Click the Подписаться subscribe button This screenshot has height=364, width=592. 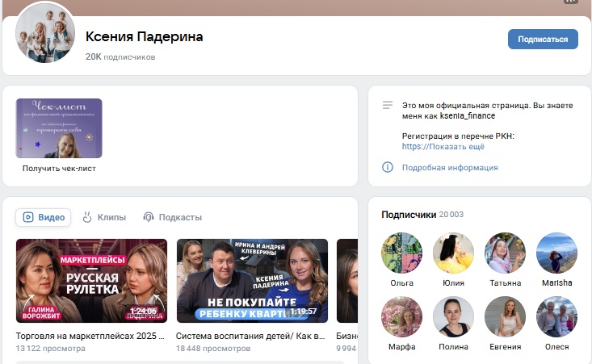click(543, 40)
